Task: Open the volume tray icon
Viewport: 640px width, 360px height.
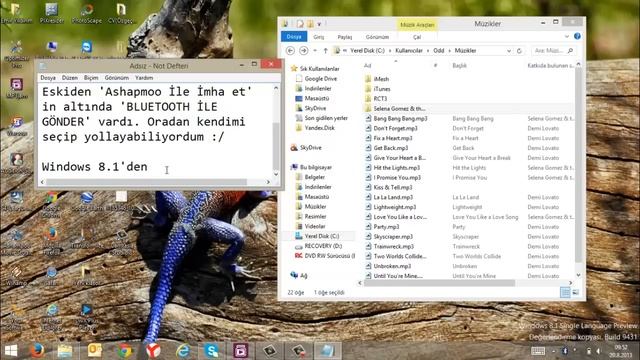Action: (598, 351)
